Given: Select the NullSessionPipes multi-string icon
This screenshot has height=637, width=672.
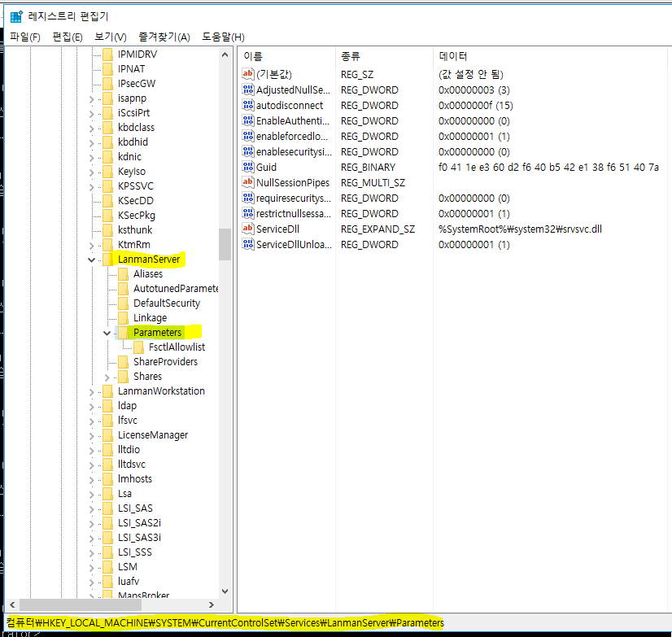Looking at the screenshot, I should pos(247,182).
